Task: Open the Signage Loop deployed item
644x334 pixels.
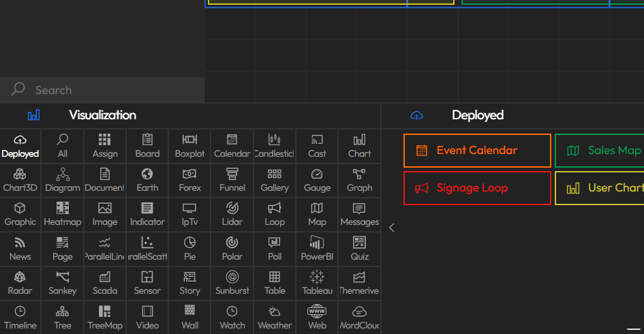Action: (477, 187)
